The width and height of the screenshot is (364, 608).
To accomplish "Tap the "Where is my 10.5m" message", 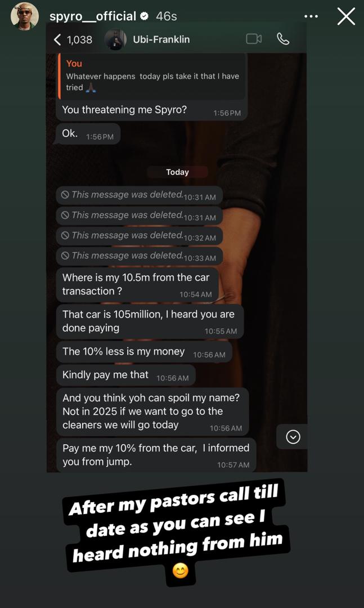I will point(137,284).
